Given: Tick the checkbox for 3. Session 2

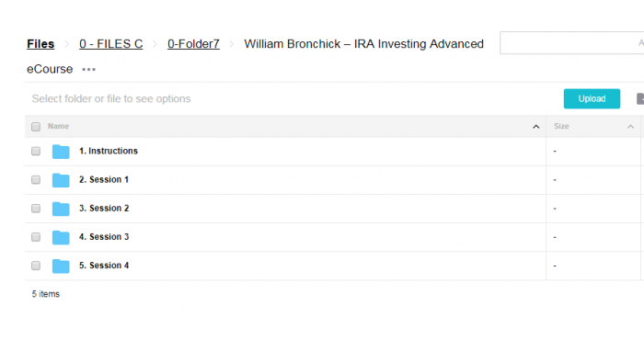Looking at the screenshot, I should pos(36,209).
